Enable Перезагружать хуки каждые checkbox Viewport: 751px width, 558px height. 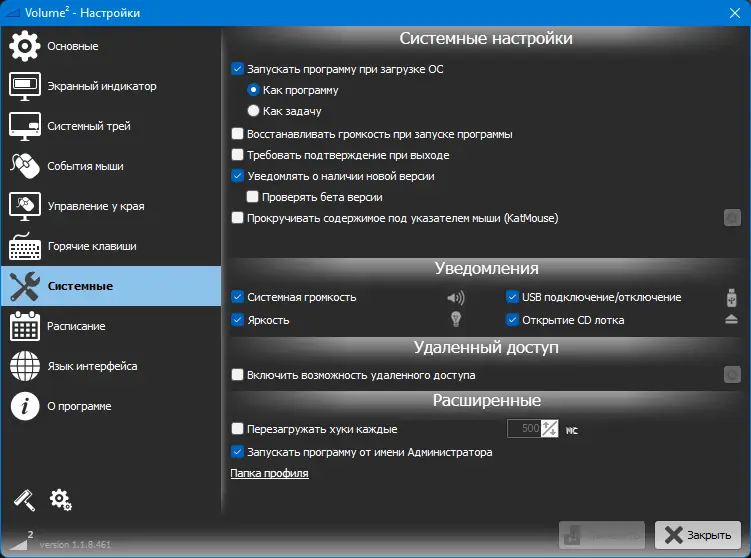point(237,429)
